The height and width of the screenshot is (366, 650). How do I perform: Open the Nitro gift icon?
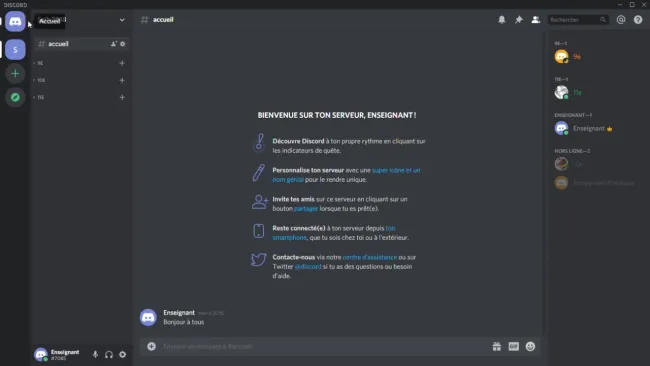(497, 346)
